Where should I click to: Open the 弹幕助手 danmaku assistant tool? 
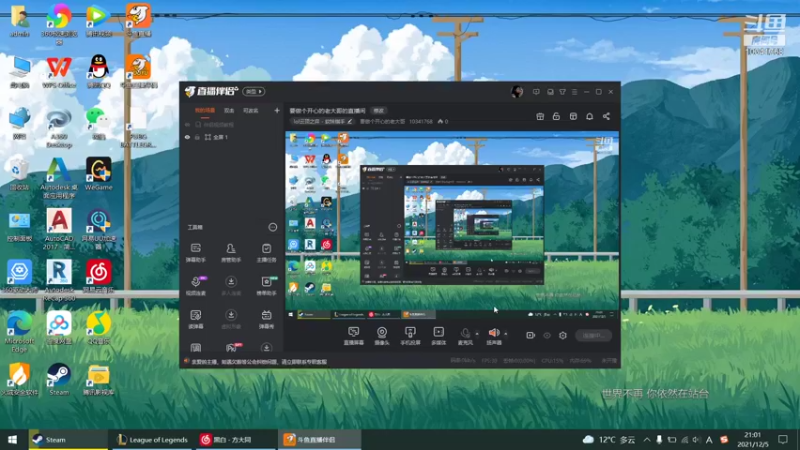tap(195, 253)
